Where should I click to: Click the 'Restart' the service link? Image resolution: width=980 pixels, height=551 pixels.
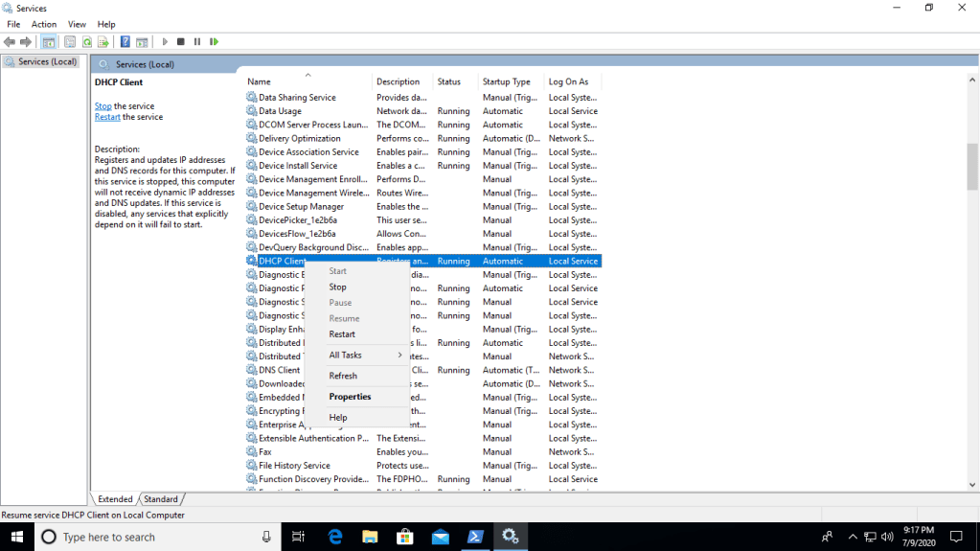[107, 117]
